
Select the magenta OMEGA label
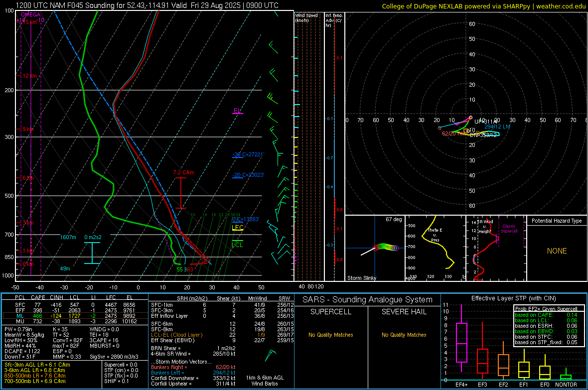(x=31, y=14)
